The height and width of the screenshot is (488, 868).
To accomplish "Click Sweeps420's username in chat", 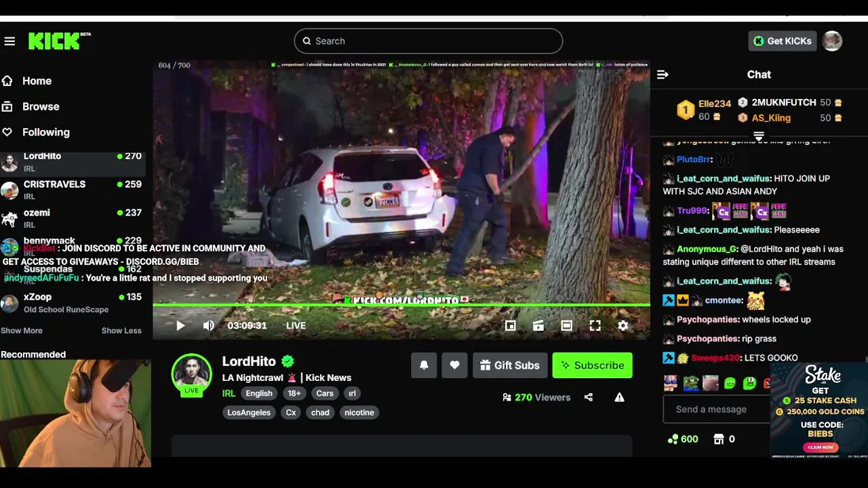I will click(715, 357).
